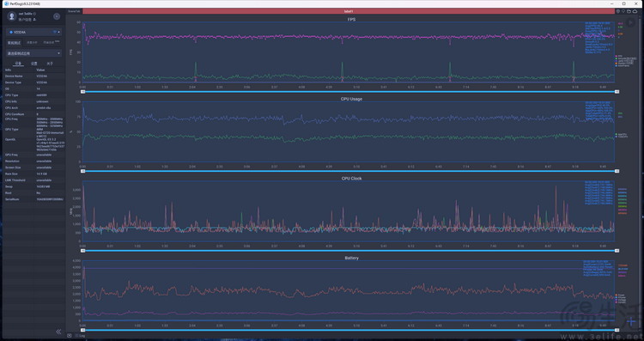Click the screenshot icon beside Log
The width and height of the screenshot is (644, 341).
tap(70, 336)
